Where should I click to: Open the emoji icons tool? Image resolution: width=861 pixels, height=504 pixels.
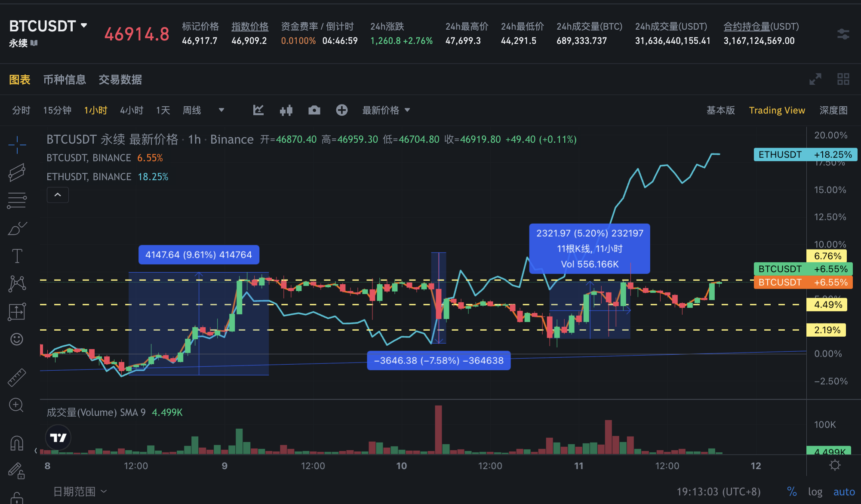[x=17, y=339]
